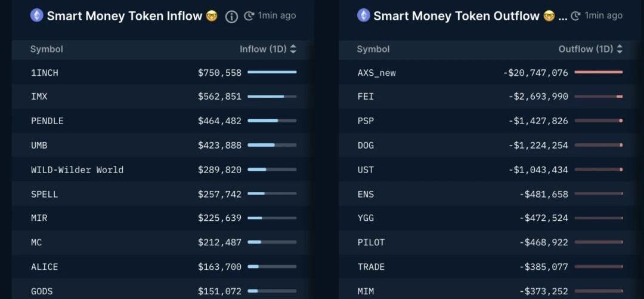This screenshot has width=644, height=299.
Task: Click the IMX inflow progress bar
Action: coord(271,96)
